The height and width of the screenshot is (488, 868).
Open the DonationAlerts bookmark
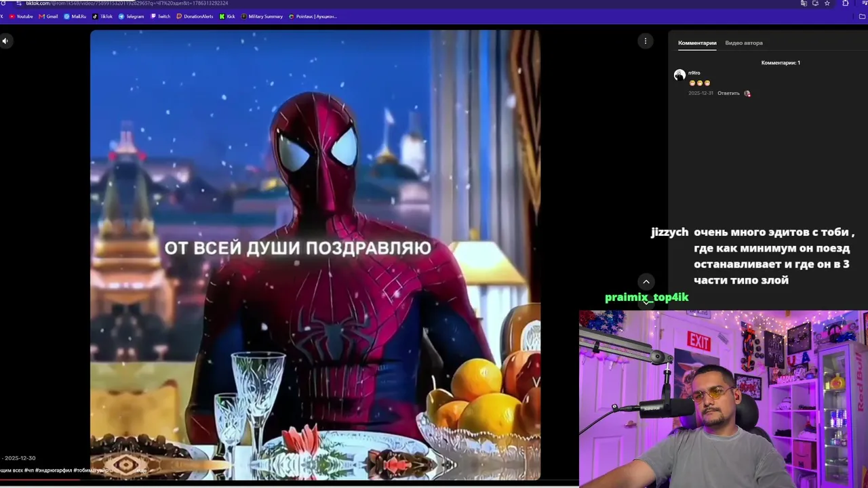195,16
